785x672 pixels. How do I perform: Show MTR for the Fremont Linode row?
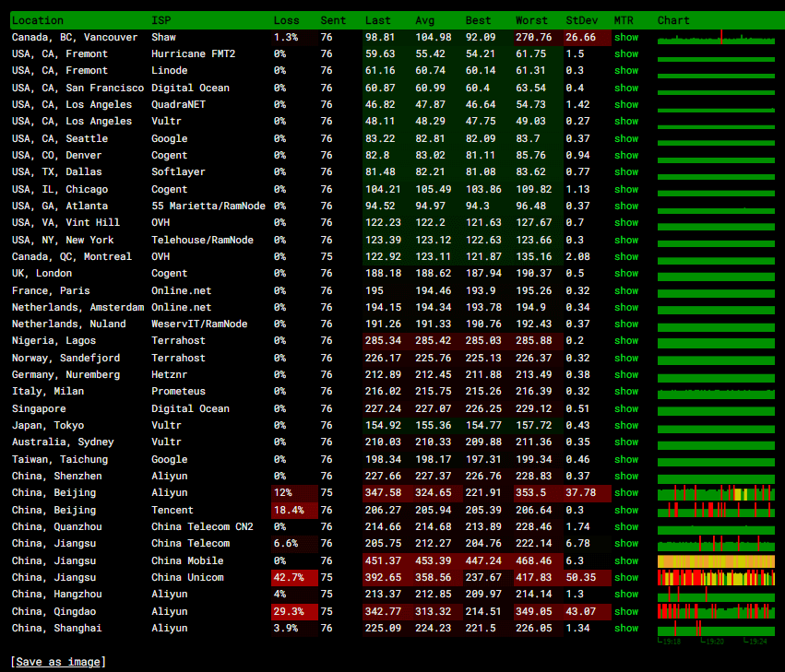[x=626, y=71]
